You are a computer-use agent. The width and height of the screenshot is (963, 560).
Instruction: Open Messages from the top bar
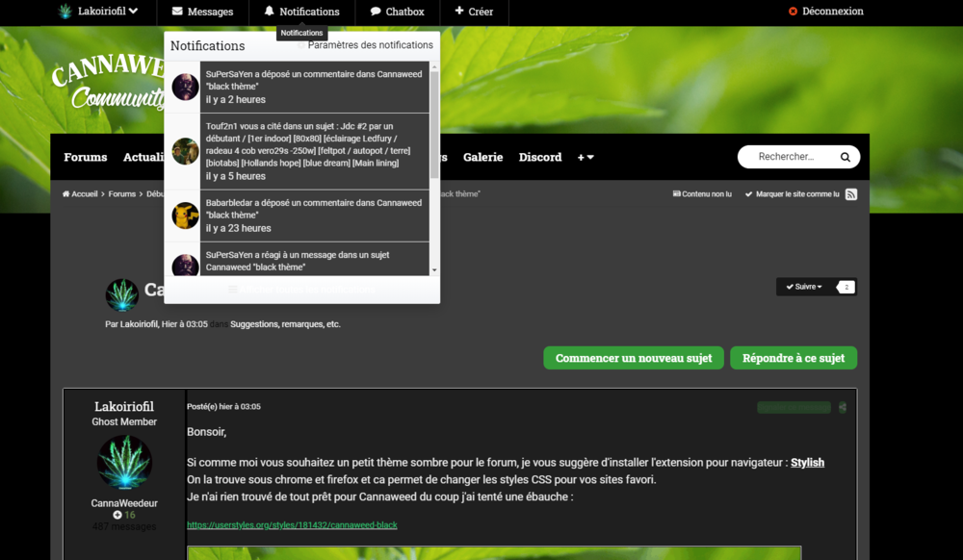pyautogui.click(x=202, y=11)
